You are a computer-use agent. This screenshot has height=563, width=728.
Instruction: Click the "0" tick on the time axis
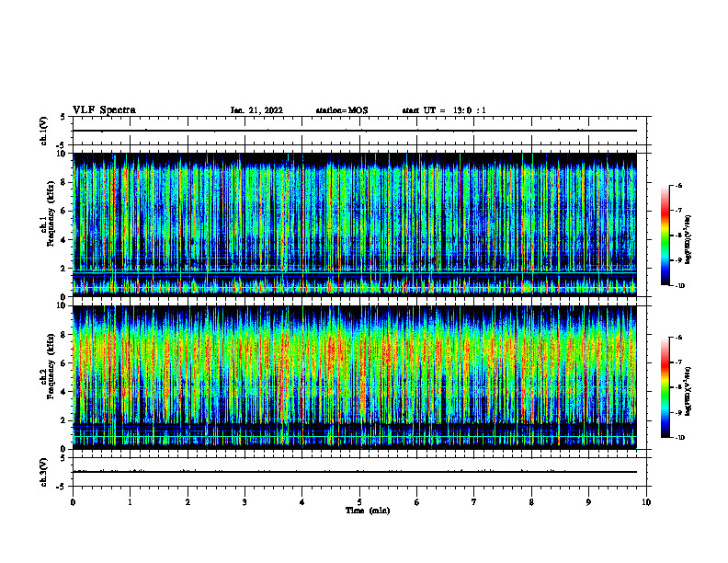click(73, 502)
